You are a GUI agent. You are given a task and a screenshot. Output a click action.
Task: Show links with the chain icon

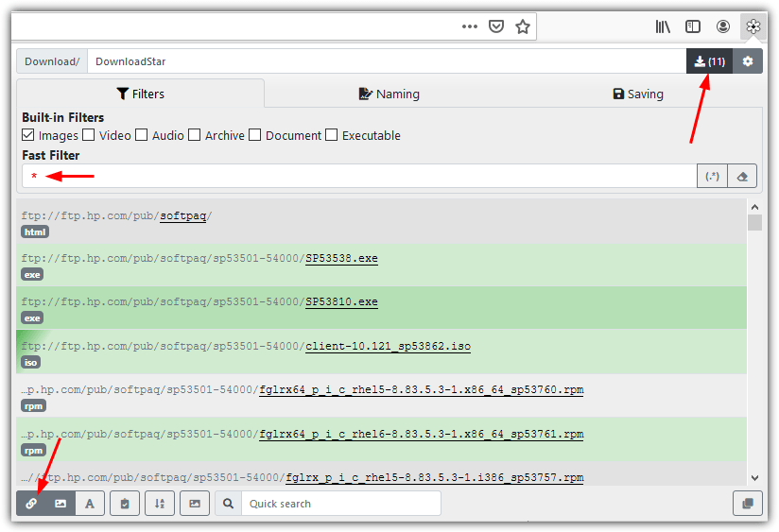[30, 504]
